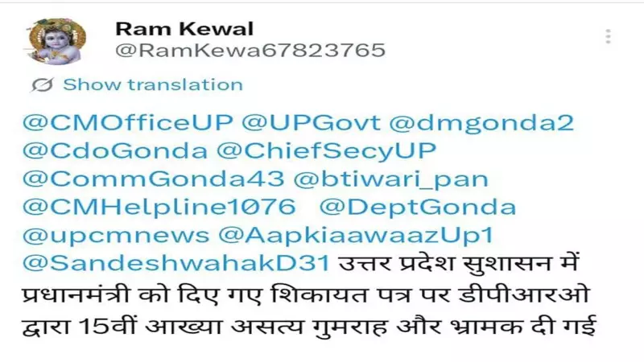This screenshot has height=362, width=644.
Task: Open the @CMOfficeUP mention
Action: tap(127, 122)
